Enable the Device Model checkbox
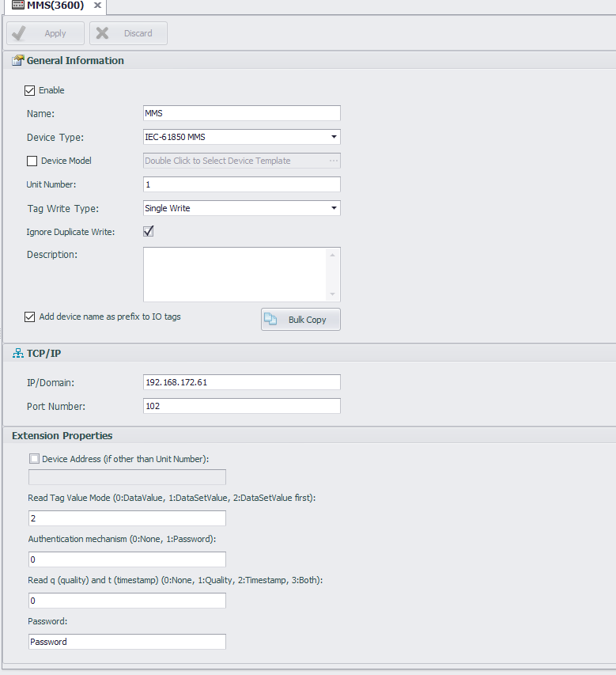The image size is (616, 675). pyautogui.click(x=32, y=161)
